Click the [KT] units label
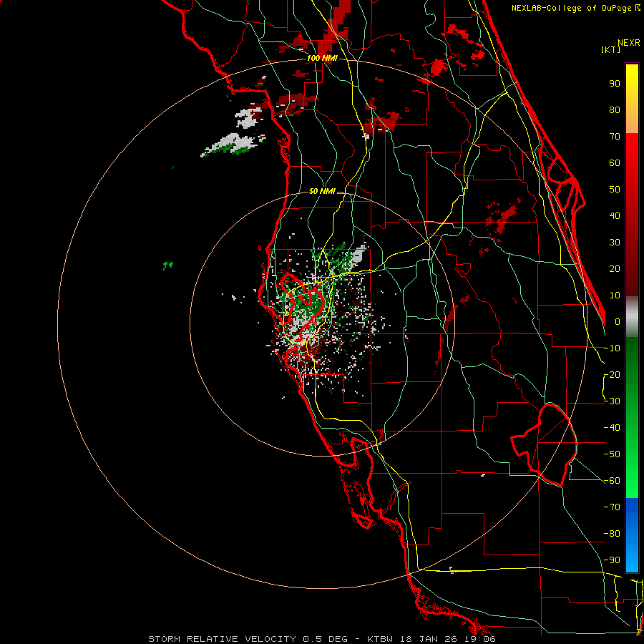644x644 pixels. [611, 49]
